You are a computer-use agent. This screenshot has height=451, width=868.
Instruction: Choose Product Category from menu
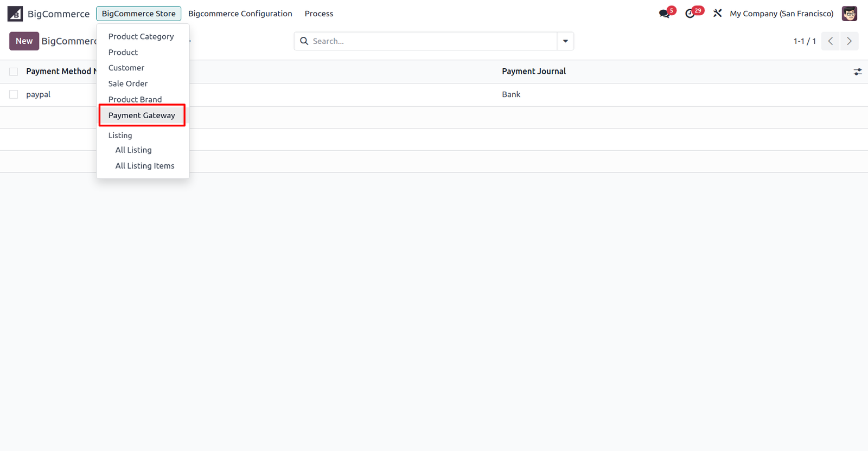tap(141, 36)
